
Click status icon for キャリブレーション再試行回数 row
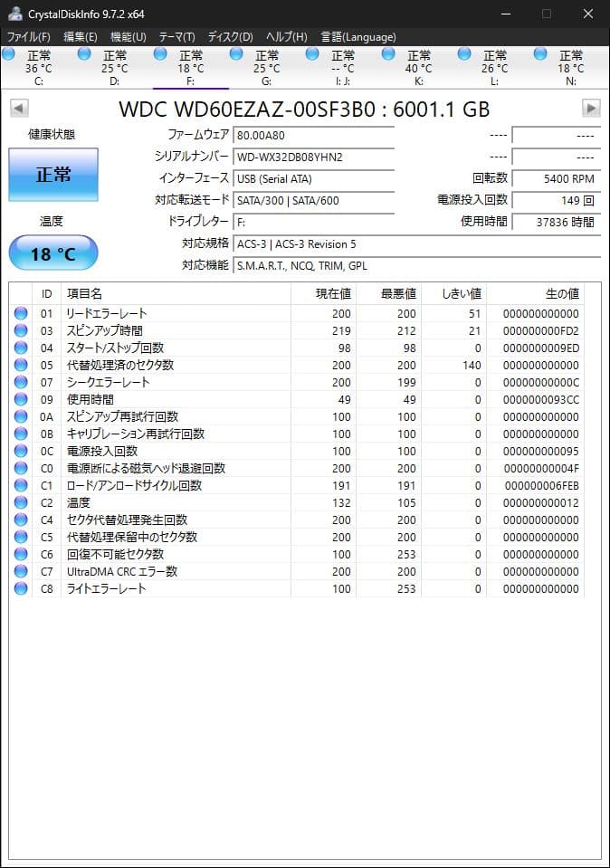pos(21,434)
